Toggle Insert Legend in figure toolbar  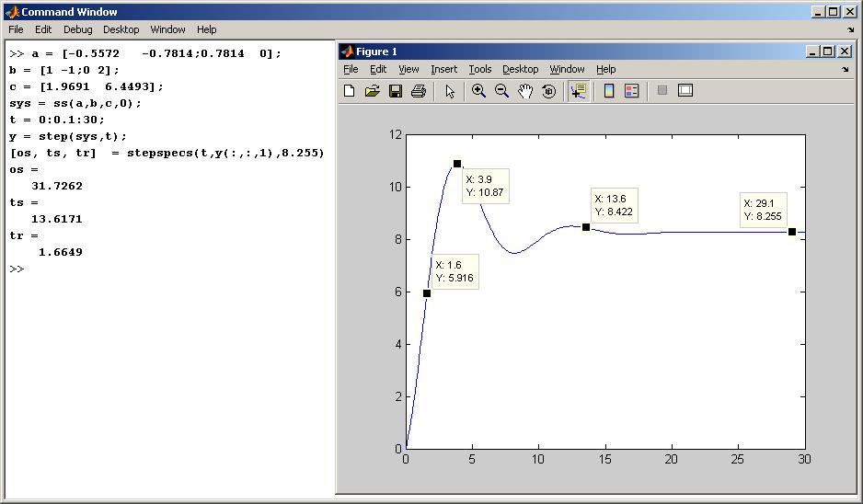point(632,91)
